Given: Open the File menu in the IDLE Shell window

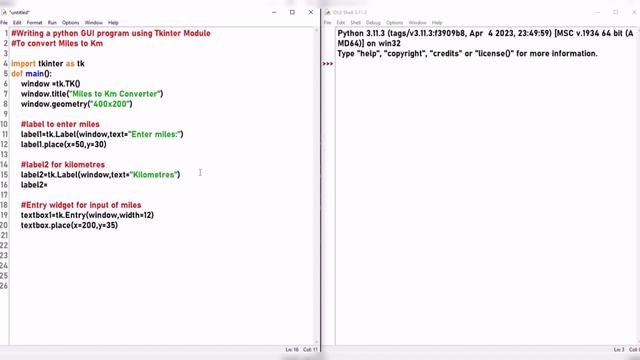Looking at the screenshot, I should pos(328,23).
